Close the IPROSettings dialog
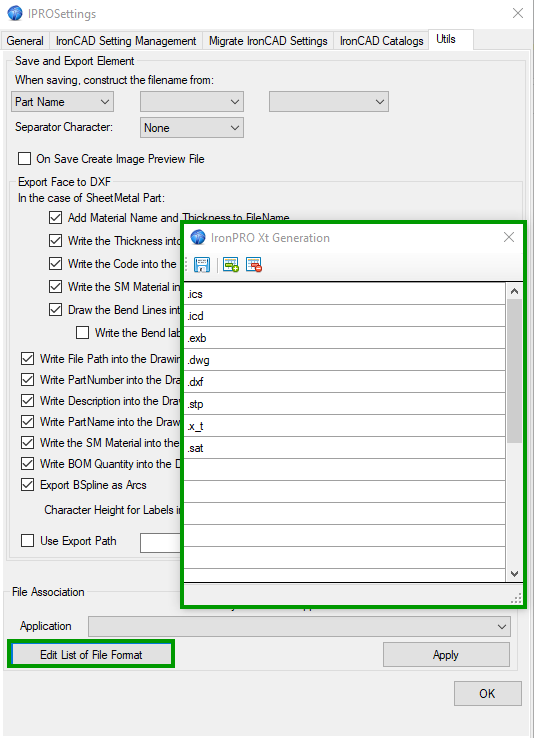The width and height of the screenshot is (534, 738). (x=518, y=13)
